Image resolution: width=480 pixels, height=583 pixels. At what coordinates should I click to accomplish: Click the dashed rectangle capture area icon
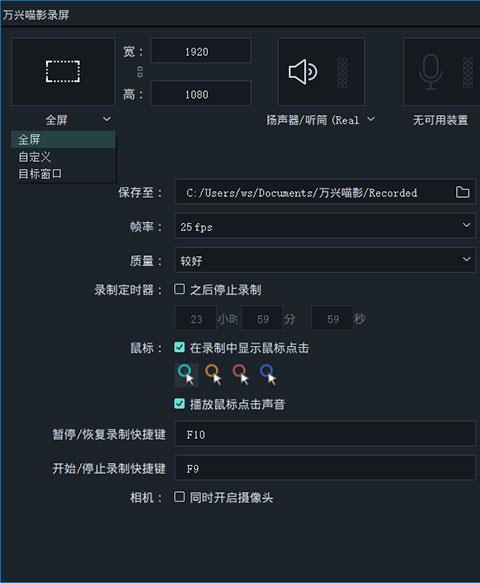[x=63, y=71]
